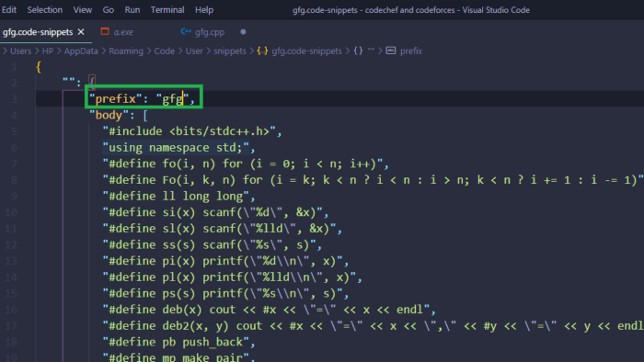Click the #include <bits/stdc++.h> line
The width and height of the screenshot is (644, 362).
[x=191, y=131]
